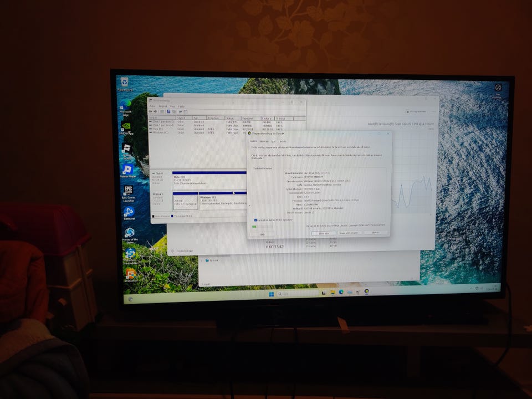Toggle the WHQL digital signatures checkbox
Screen dimensions: 532x399
(x=255, y=220)
